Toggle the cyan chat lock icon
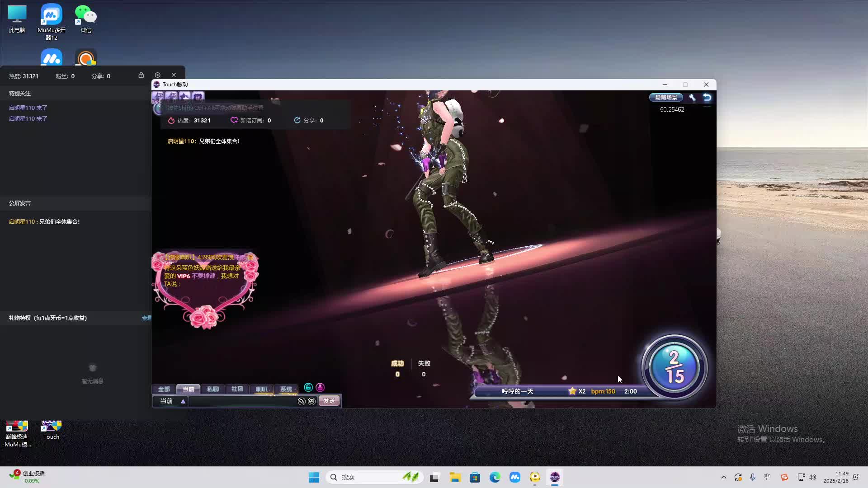The height and width of the screenshot is (488, 868). pos(308,387)
